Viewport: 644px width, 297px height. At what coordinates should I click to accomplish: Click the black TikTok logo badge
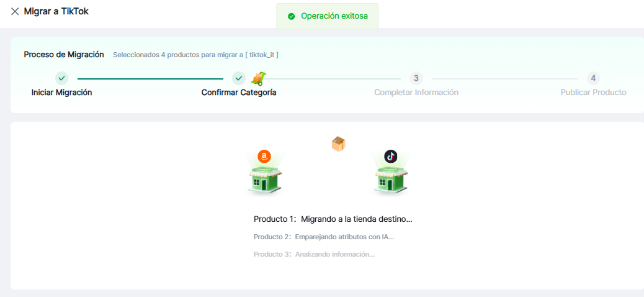click(390, 157)
